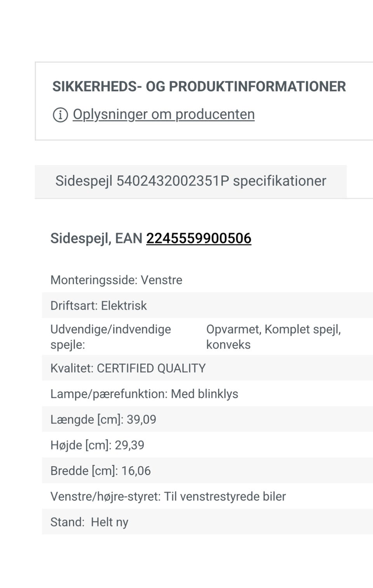Select the 'Driftsart: Elektrisk' row
The width and height of the screenshot is (373, 588).
(x=99, y=306)
